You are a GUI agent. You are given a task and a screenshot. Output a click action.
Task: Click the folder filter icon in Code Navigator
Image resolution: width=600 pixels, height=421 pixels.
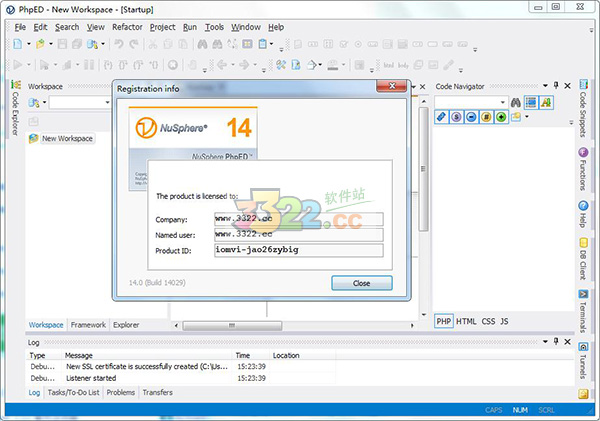(516, 117)
